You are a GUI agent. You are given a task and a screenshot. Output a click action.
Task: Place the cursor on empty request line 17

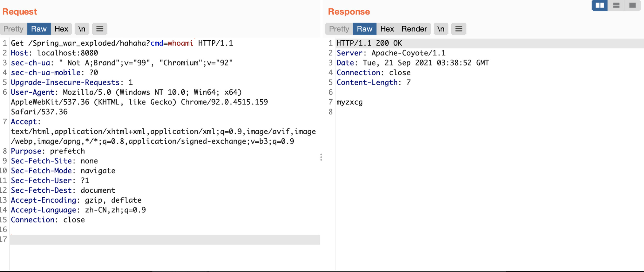pos(164,239)
